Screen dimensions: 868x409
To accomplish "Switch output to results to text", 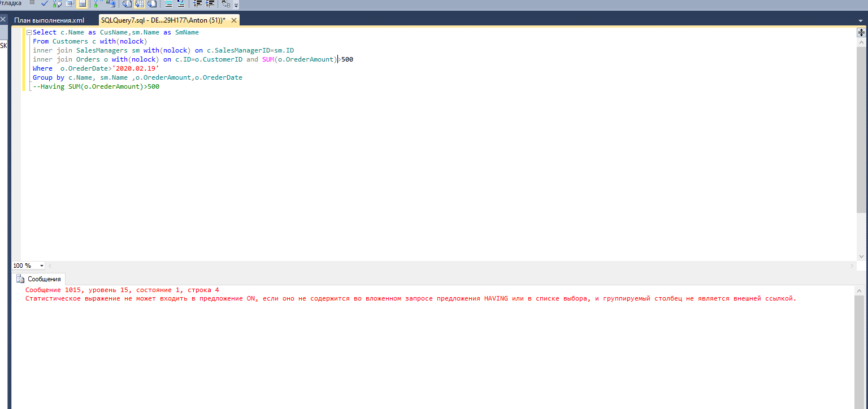I will point(127,3).
